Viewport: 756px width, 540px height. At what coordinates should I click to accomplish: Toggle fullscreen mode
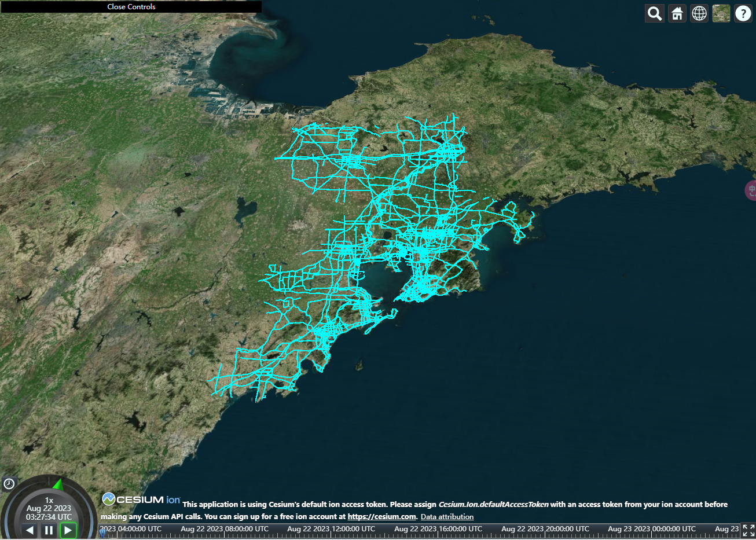click(748, 530)
